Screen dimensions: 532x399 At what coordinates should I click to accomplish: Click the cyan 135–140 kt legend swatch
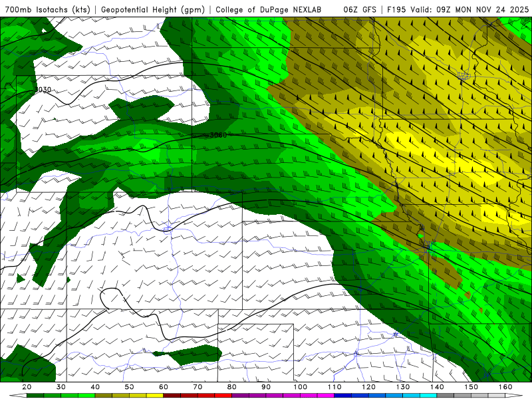tap(428, 396)
